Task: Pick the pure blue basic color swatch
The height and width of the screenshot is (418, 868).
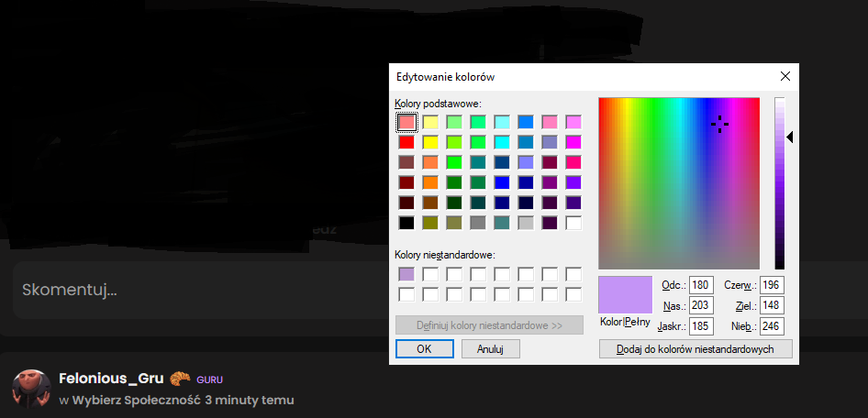Action: (502, 182)
